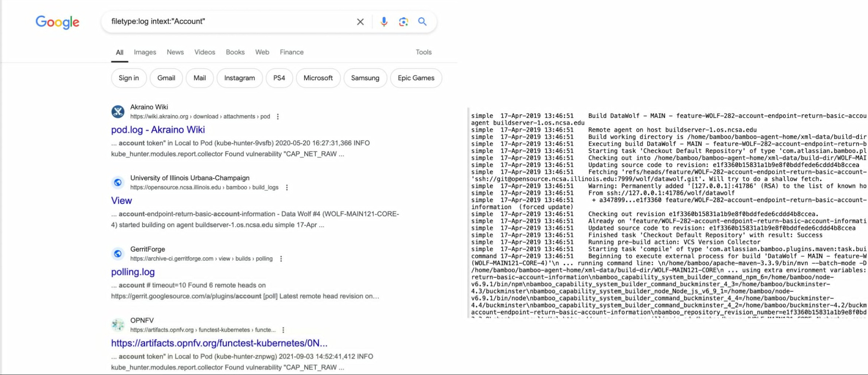Viewport: 868px width, 375px height.
Task: Click log line 'Running pre-build action: VCS Version Collector'
Action: [x=616, y=242]
